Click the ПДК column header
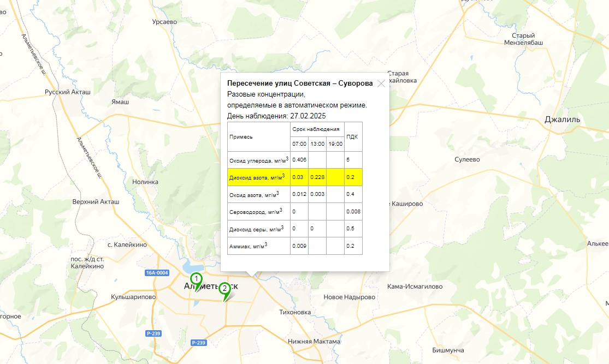 tap(352, 137)
